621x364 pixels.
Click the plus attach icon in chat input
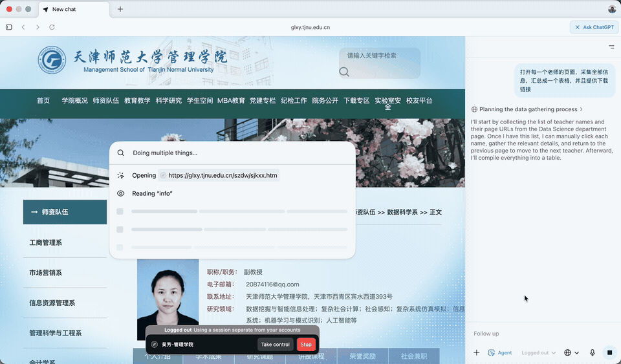click(x=477, y=352)
